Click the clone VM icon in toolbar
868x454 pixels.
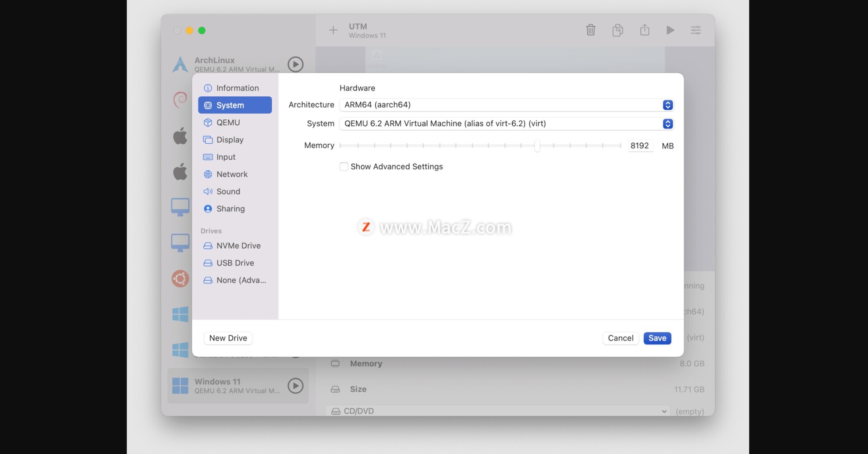pyautogui.click(x=618, y=30)
